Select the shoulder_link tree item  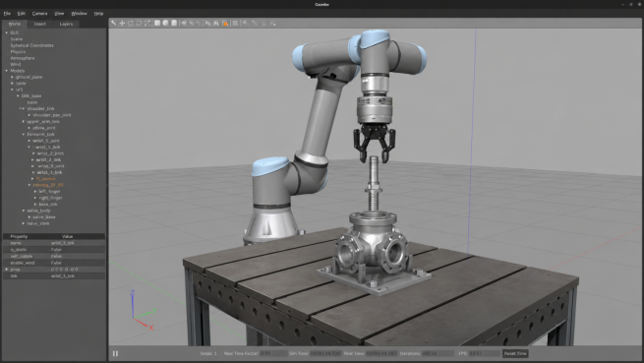40,108
